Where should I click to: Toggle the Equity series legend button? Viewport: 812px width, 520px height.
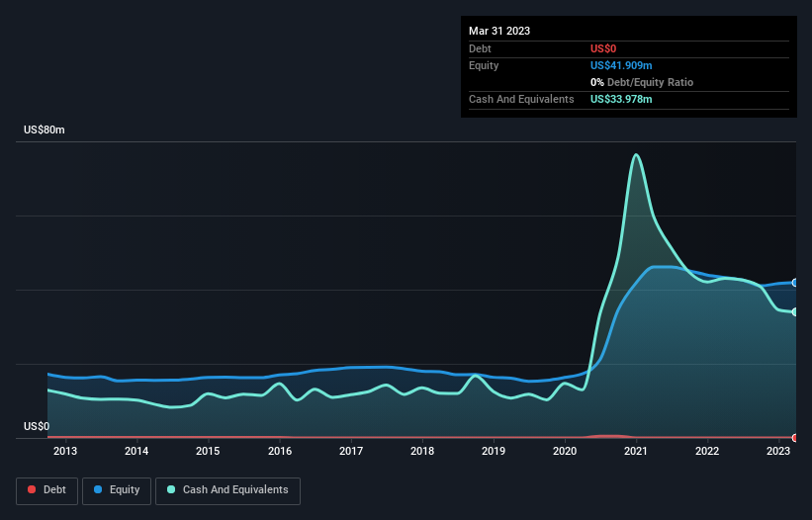(117, 491)
